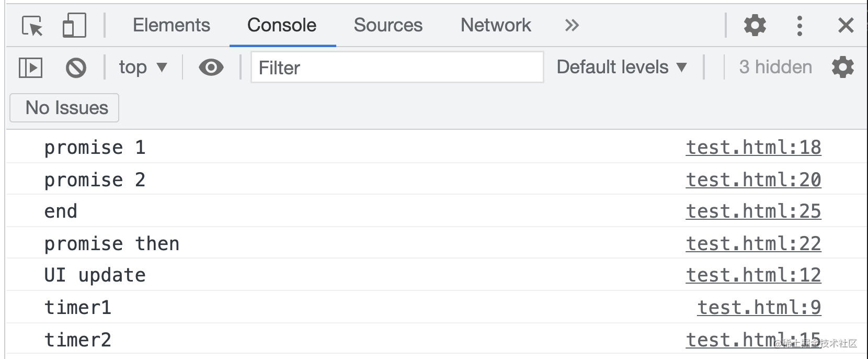This screenshot has height=359, width=868.
Task: Click the 3 hidden messages indicator
Action: 775,68
